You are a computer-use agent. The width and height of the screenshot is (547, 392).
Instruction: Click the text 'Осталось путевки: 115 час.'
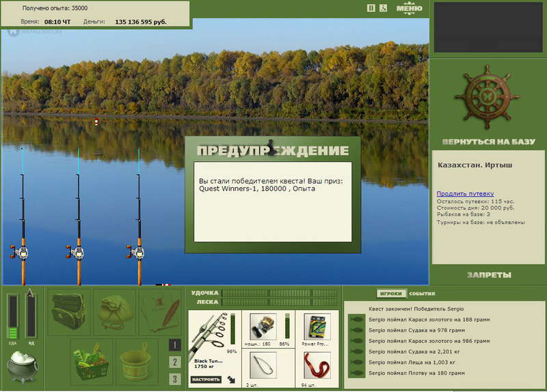[475, 201]
